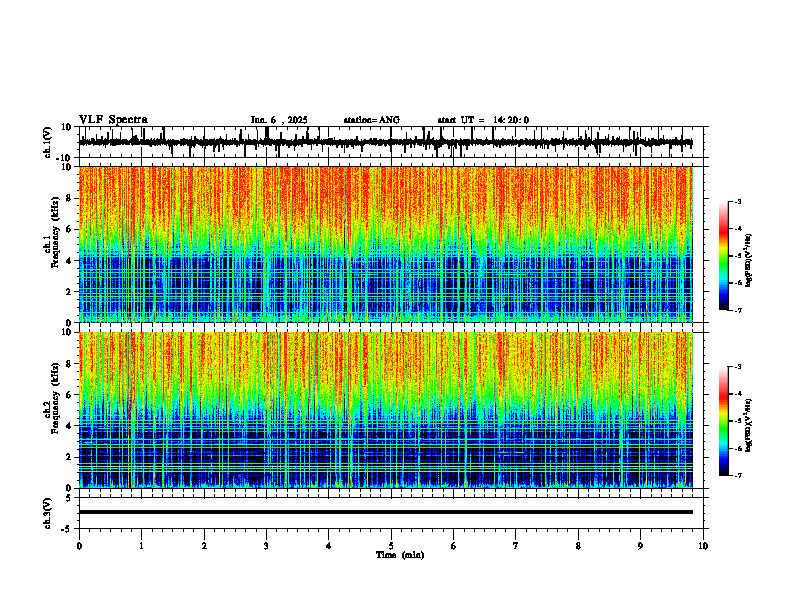Click the 6 tick on the Time axis

tap(454, 546)
